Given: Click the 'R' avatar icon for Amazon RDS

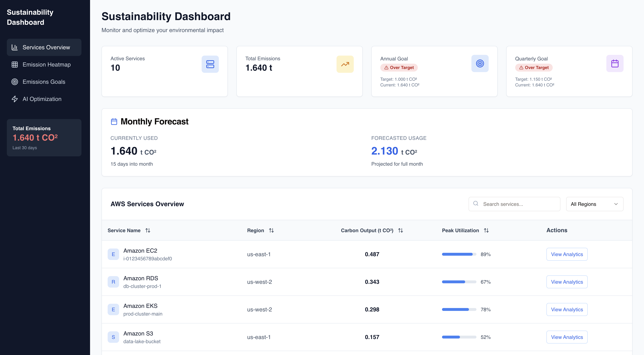Looking at the screenshot, I should click(x=113, y=282).
